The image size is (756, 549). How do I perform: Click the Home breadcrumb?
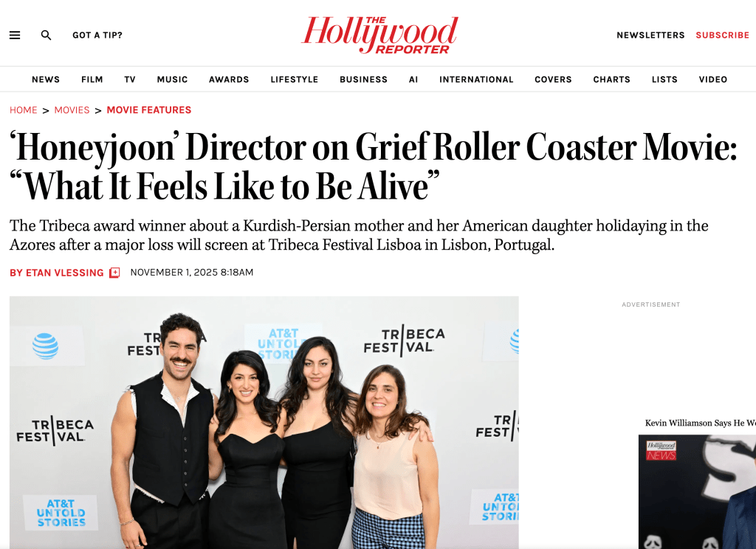(x=24, y=110)
